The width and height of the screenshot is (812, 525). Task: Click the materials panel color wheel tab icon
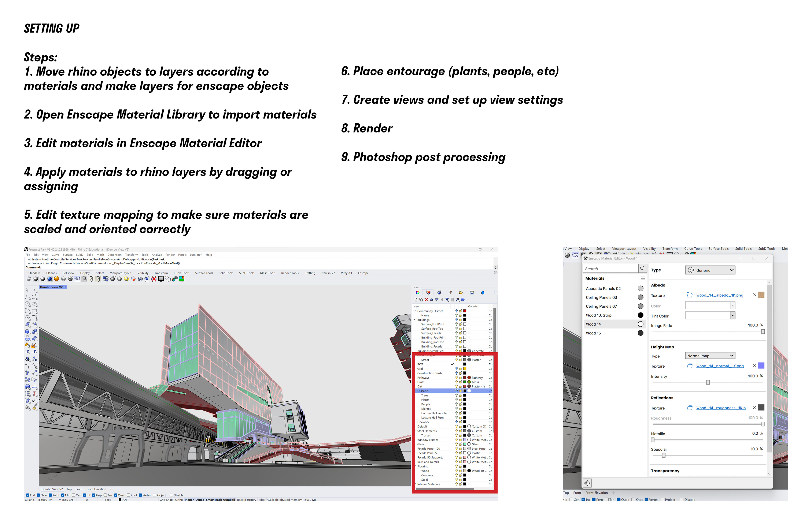pyautogui.click(x=418, y=292)
